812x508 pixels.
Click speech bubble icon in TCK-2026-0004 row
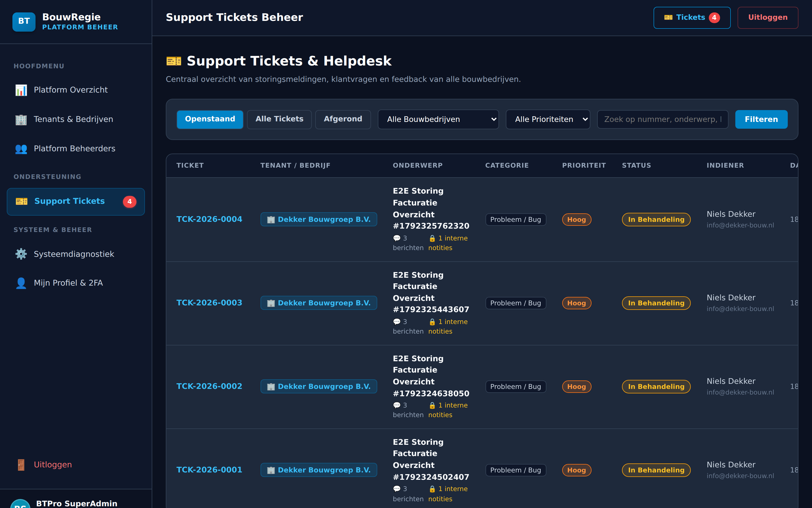pos(397,238)
